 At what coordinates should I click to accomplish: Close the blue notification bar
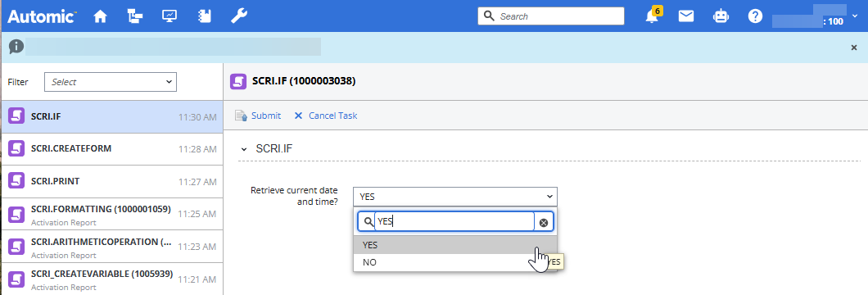tap(853, 48)
